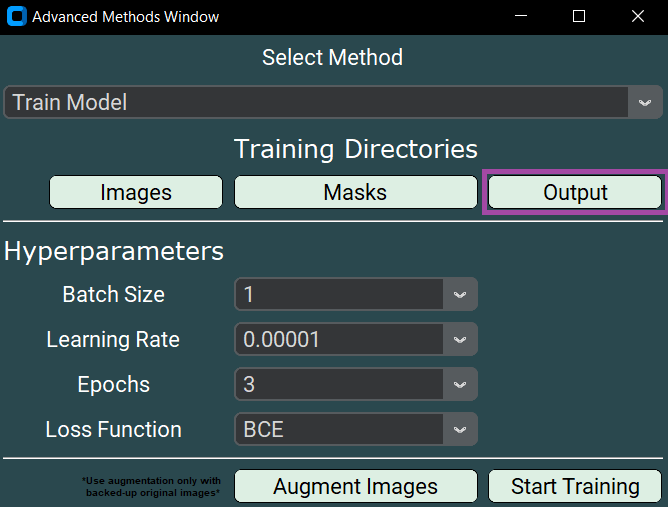
Task: Click the Batch Size chevron arrow
Action: tap(460, 295)
